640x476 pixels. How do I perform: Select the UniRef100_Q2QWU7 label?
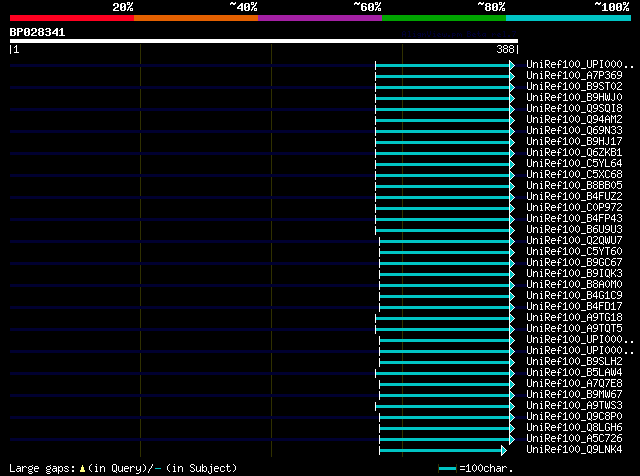(x=574, y=240)
